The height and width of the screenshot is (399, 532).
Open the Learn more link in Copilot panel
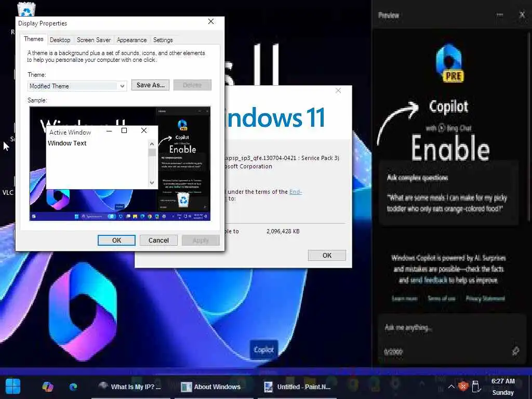coord(404,299)
